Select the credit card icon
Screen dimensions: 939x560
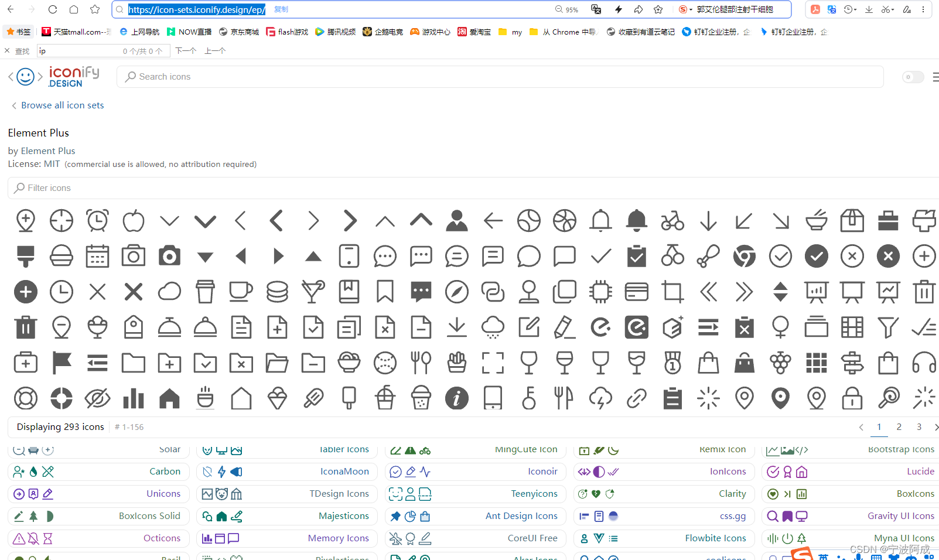point(637,292)
